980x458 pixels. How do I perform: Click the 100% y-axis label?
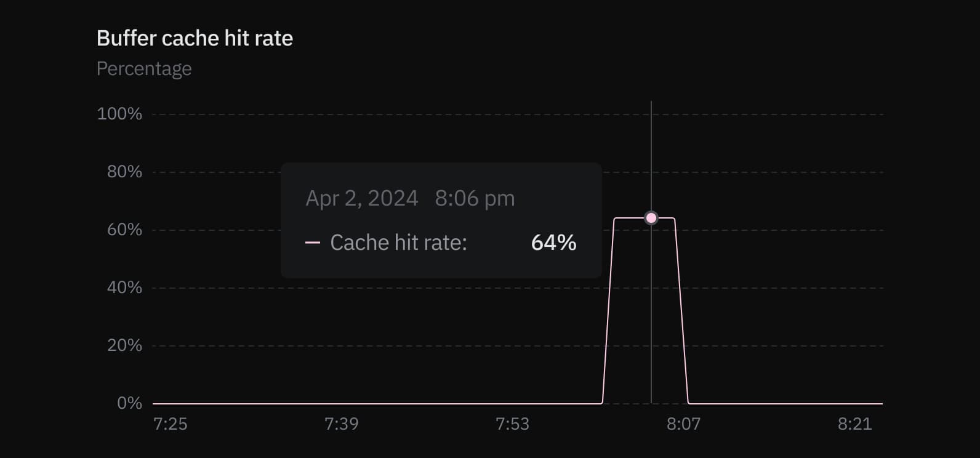(x=119, y=114)
